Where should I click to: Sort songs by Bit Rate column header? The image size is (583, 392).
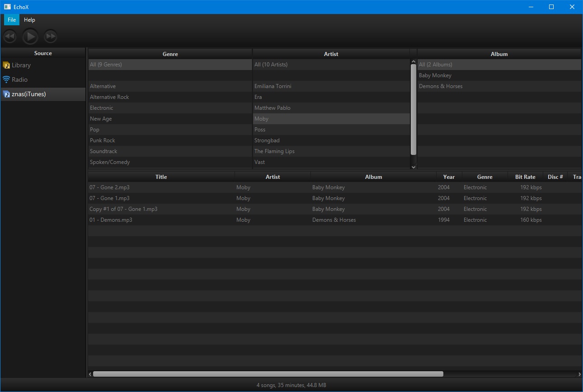(x=525, y=177)
